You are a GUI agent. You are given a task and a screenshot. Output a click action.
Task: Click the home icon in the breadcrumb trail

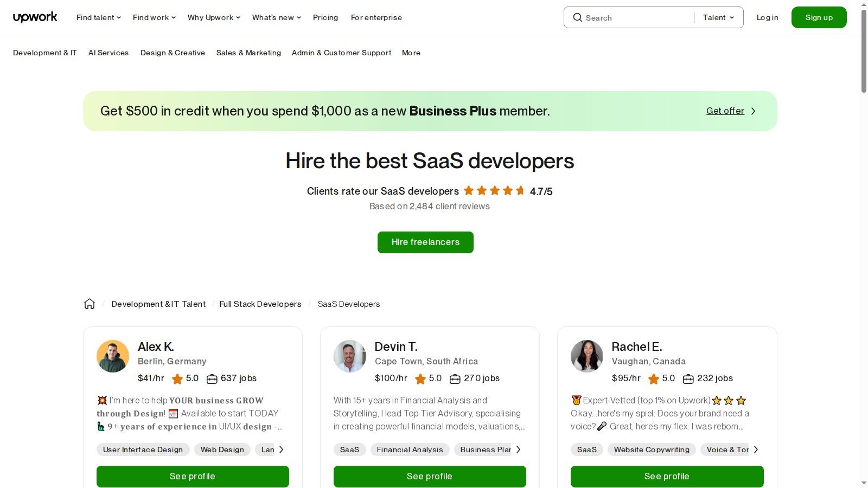[x=89, y=304]
